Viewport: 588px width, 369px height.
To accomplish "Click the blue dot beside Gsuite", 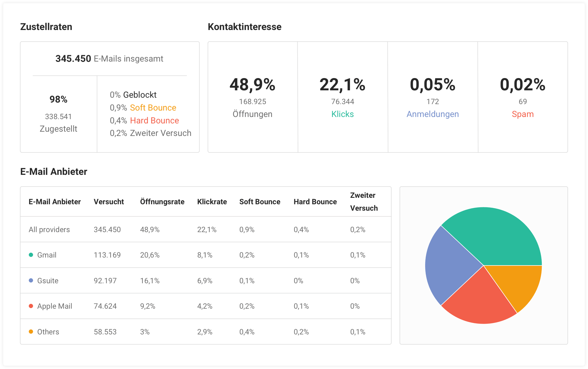I will click(31, 281).
